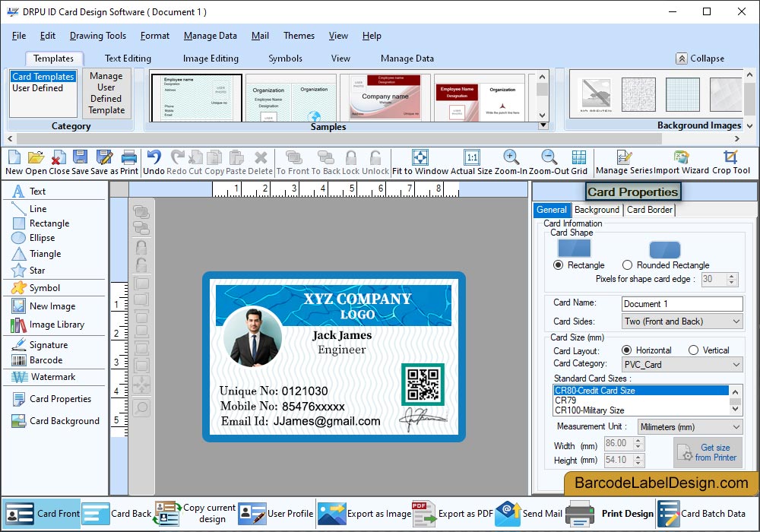Open the Card Category dropdown
Image resolution: width=760 pixels, height=532 pixels.
coord(736,364)
